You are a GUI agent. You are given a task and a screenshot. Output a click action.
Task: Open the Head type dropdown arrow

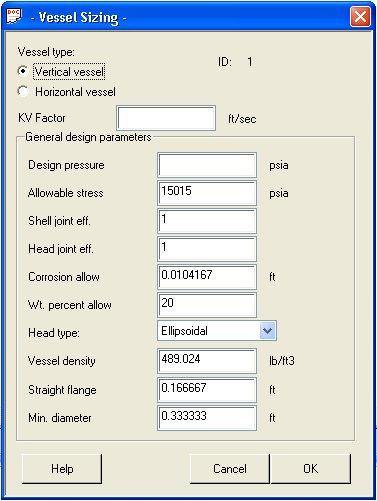tap(268, 331)
